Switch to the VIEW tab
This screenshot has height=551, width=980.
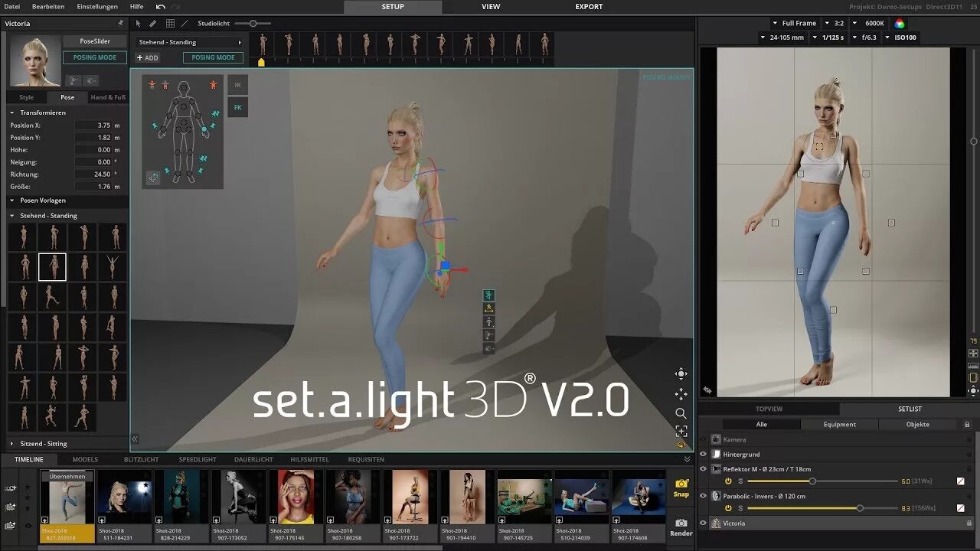491,7
